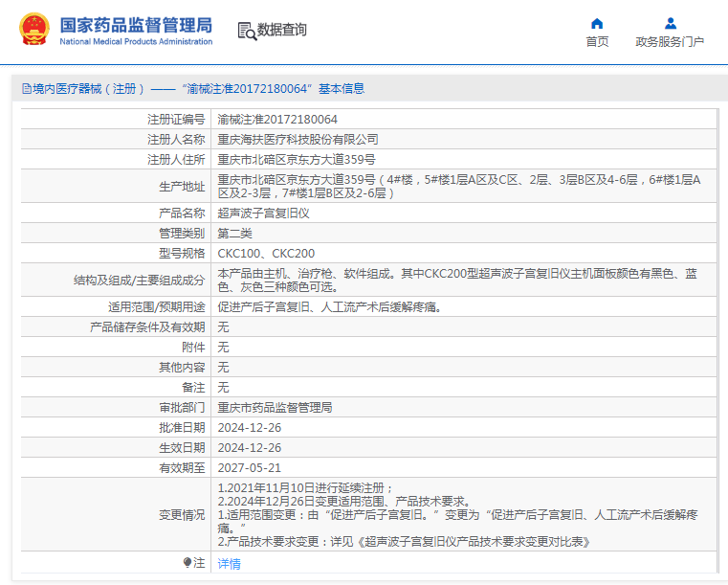
Task: Click the 数据查询 header label
Action: tap(282, 30)
